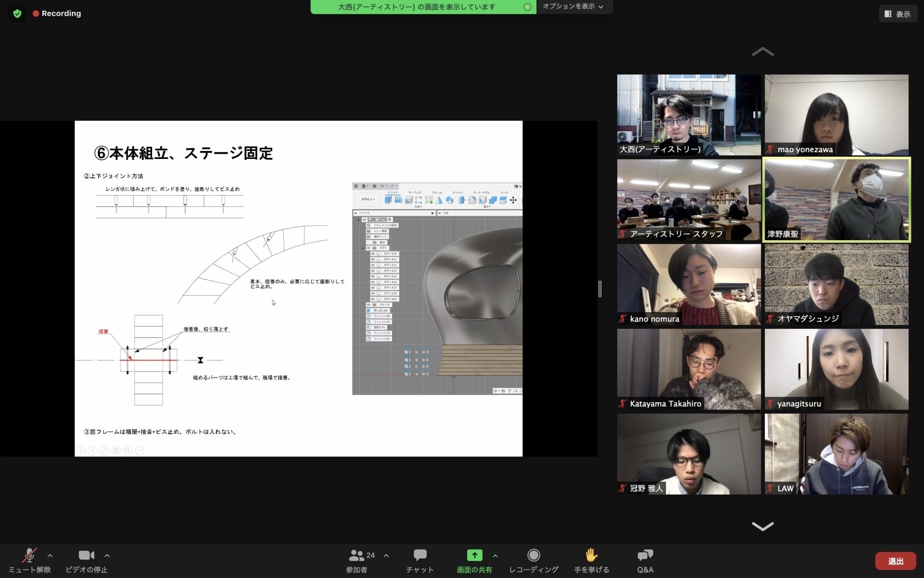Screen dimensions: 924x578
Task: Click the red 退出 leave button
Action: point(895,561)
